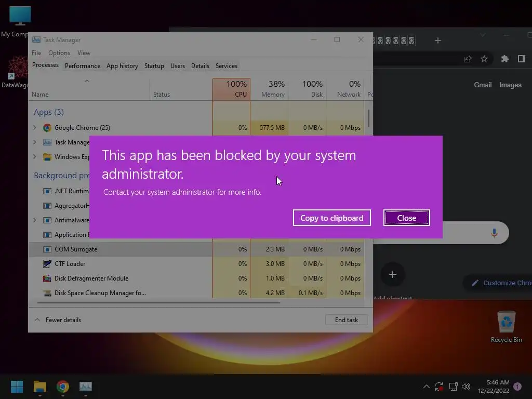The width and height of the screenshot is (532, 399).
Task: Select Disk Defragmenter Module process
Action: point(197,278)
